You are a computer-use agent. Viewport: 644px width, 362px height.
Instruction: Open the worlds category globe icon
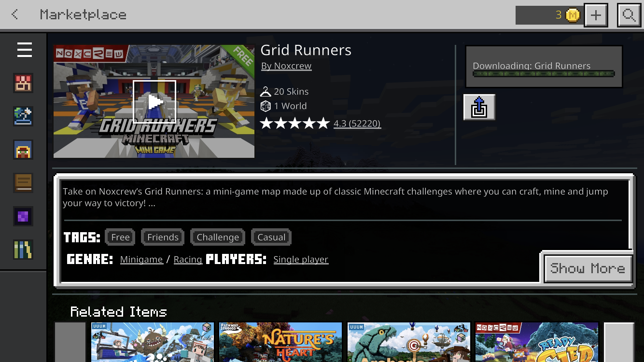pos(23,116)
